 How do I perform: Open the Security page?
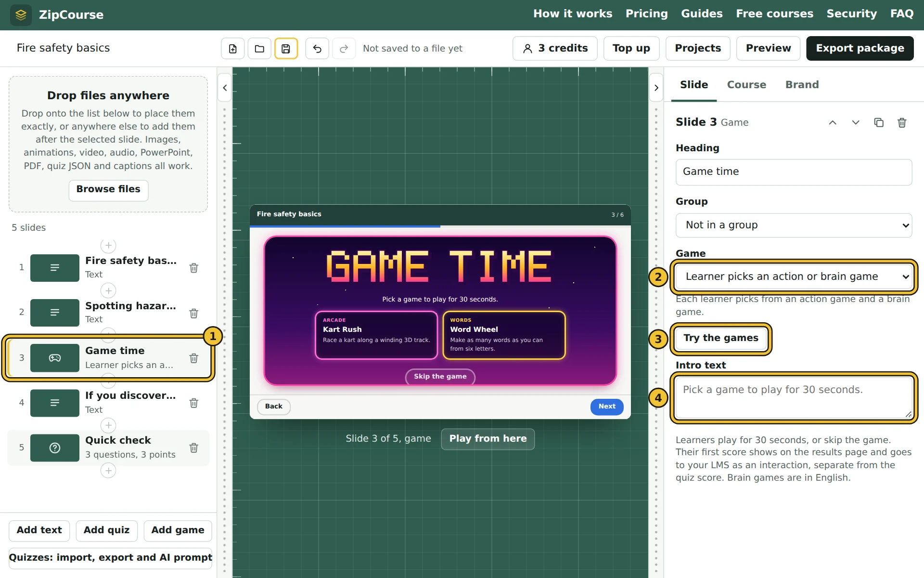(851, 14)
